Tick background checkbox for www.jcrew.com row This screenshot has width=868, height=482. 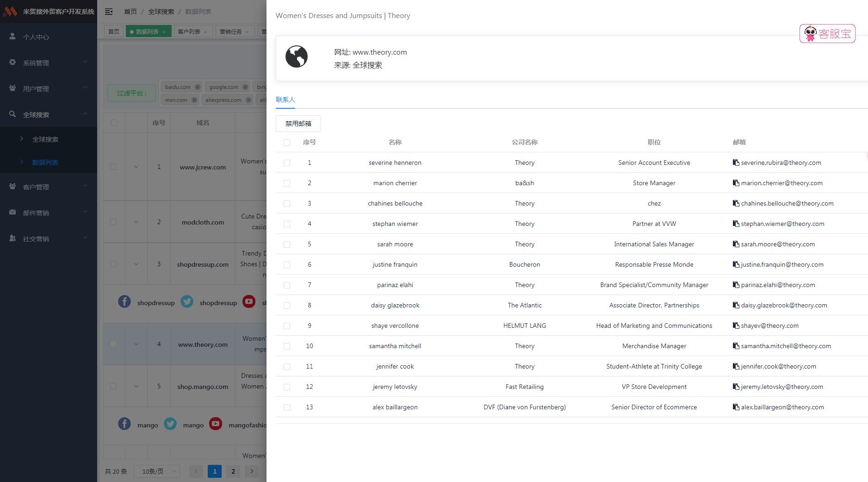[113, 167]
